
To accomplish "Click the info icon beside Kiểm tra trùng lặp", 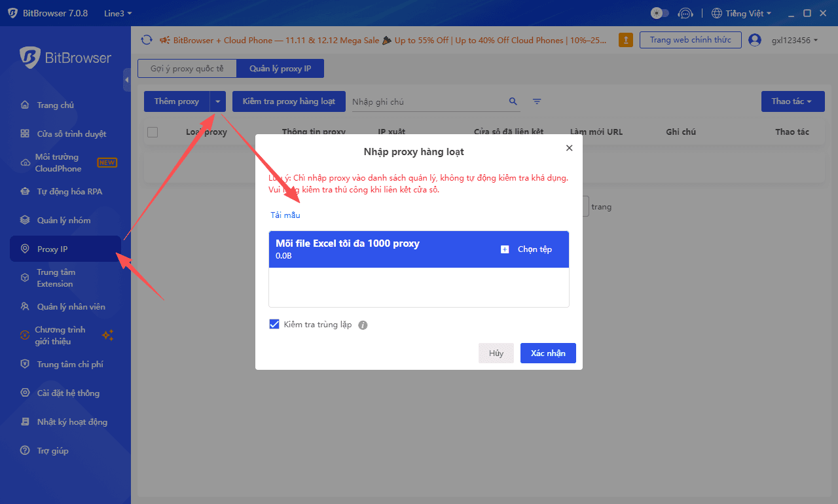I will point(363,325).
